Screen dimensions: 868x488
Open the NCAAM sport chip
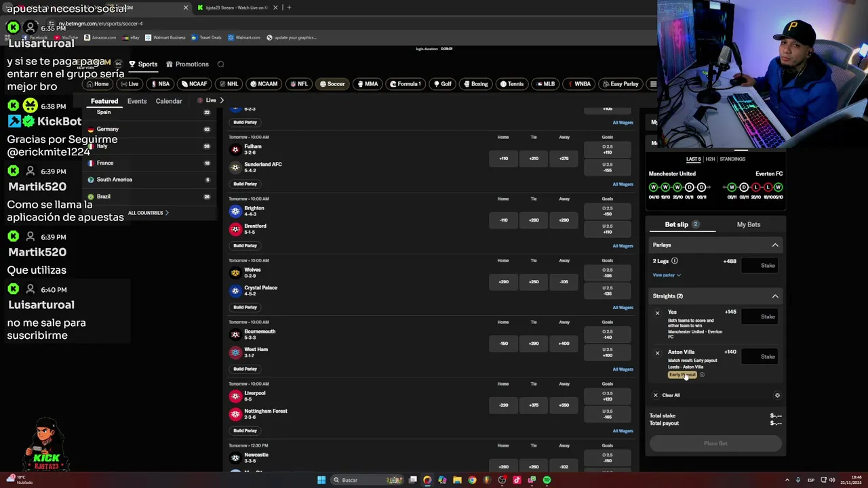(x=264, y=84)
